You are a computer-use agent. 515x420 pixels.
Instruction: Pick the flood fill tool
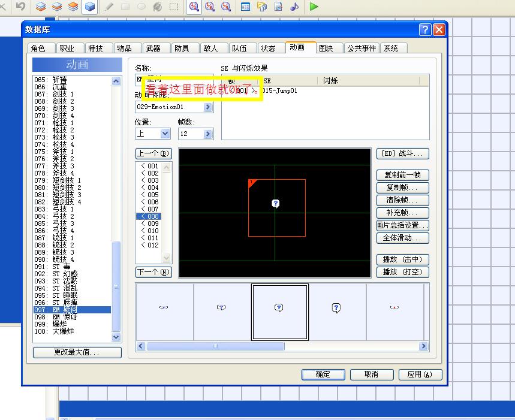(x=158, y=7)
